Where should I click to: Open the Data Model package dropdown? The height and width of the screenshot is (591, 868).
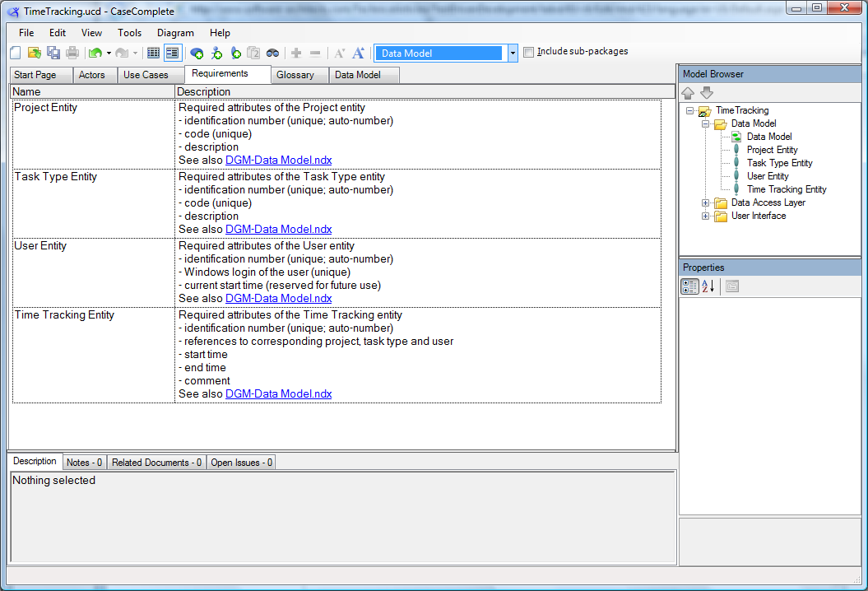(x=513, y=54)
